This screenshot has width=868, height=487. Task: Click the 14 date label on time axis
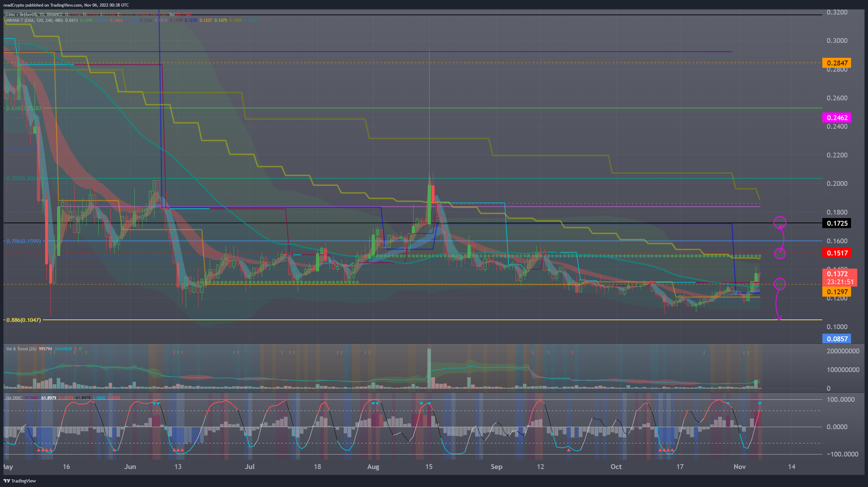792,467
